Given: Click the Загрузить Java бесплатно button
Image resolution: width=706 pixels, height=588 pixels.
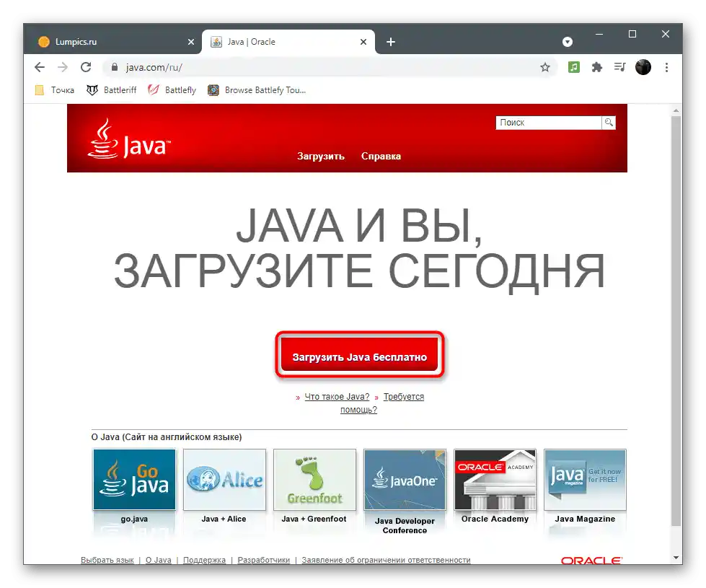Looking at the screenshot, I should pos(360,355).
